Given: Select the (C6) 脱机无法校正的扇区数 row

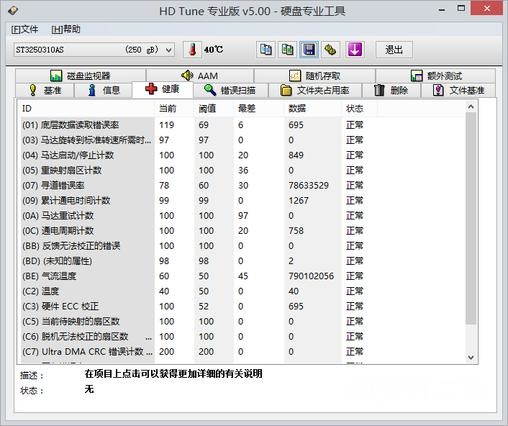Looking at the screenshot, I should 193,337.
